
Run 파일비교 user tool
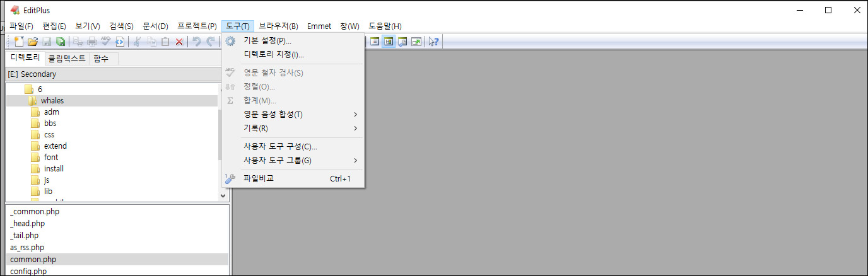point(293,179)
